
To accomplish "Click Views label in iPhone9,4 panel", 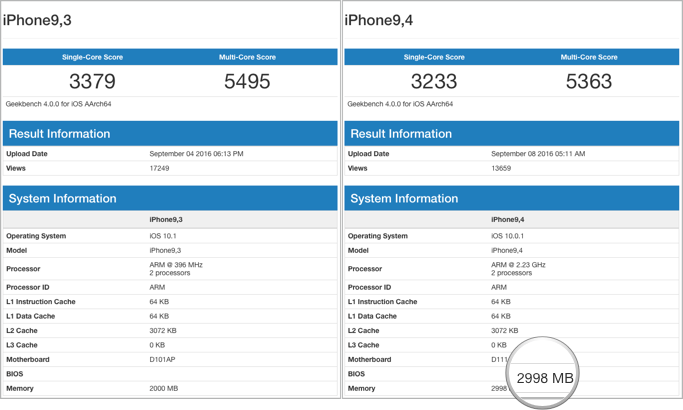I will 358,168.
